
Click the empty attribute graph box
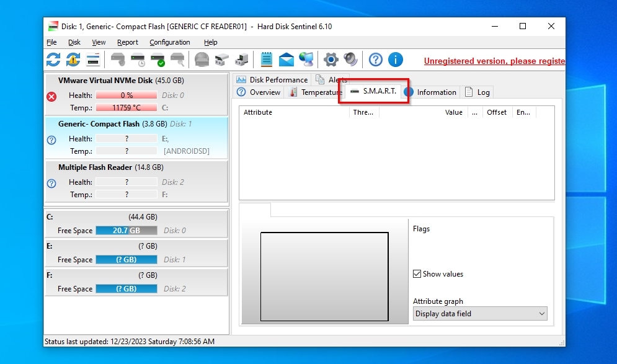(324, 277)
